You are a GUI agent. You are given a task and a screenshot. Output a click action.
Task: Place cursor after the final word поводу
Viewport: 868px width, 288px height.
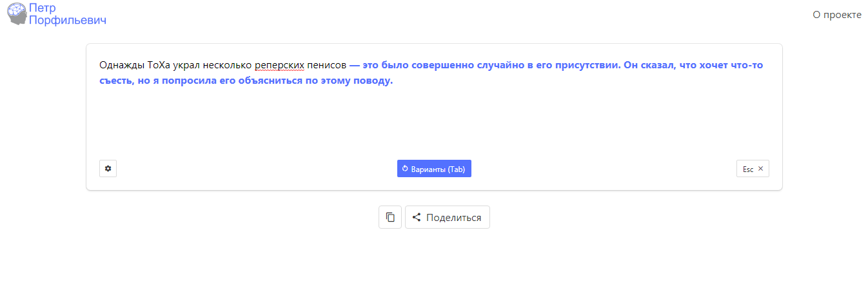pyautogui.click(x=393, y=82)
